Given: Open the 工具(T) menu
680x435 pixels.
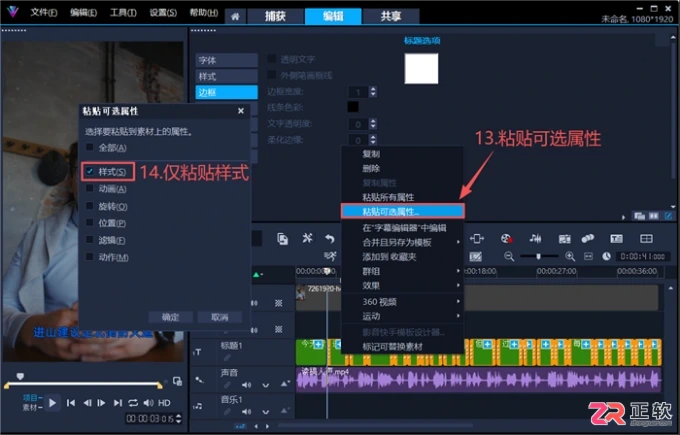Looking at the screenshot, I should pyautogui.click(x=123, y=12).
